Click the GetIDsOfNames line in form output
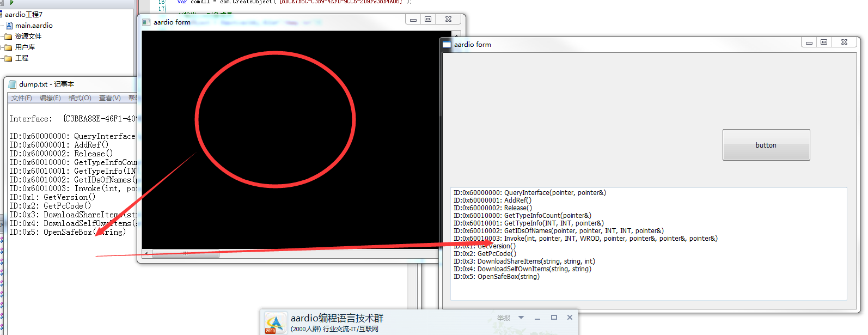Image resolution: width=868 pixels, height=335 pixels. pos(559,231)
